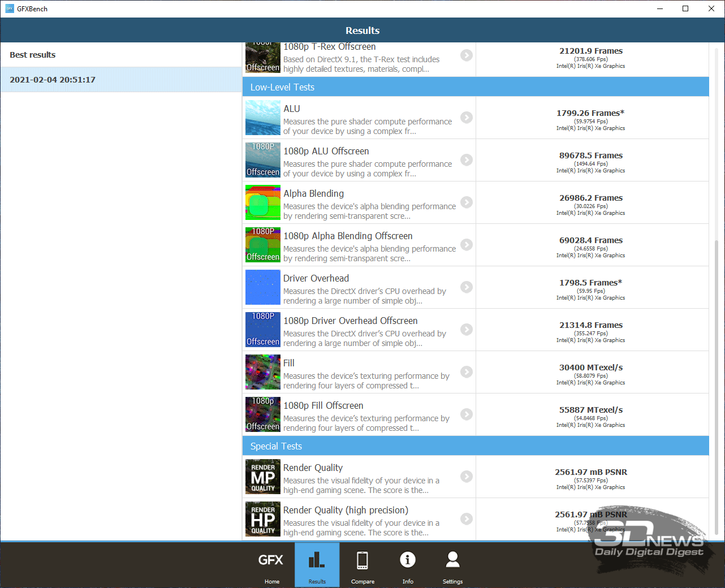The width and height of the screenshot is (725, 588).
Task: Open details arrow for Driver Overhead
Action: click(x=467, y=287)
